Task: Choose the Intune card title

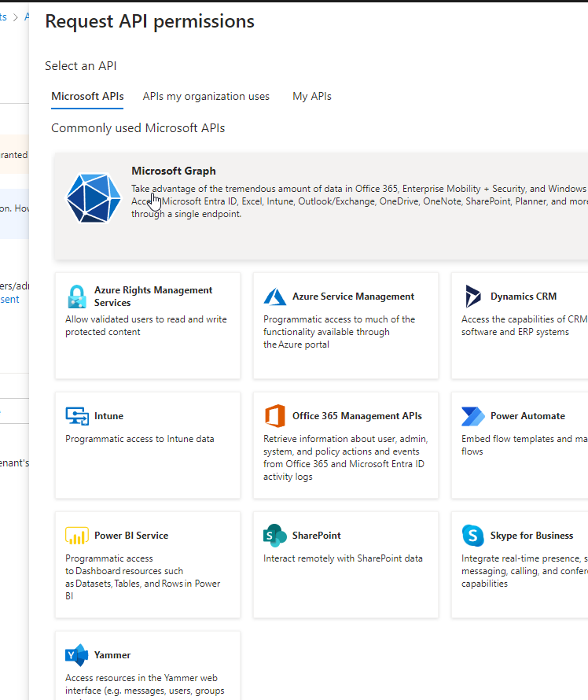Action: [x=108, y=416]
